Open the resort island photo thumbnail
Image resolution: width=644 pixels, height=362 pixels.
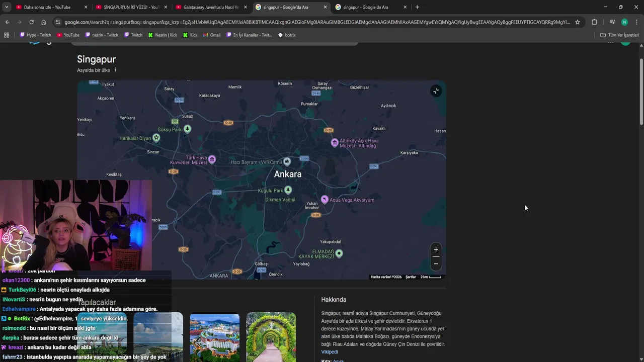point(214,337)
